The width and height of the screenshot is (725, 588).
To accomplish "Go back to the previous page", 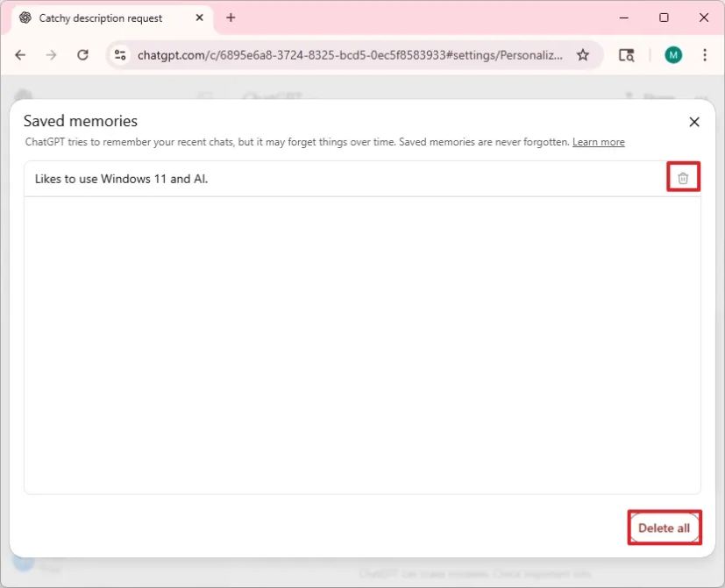I will [x=20, y=55].
